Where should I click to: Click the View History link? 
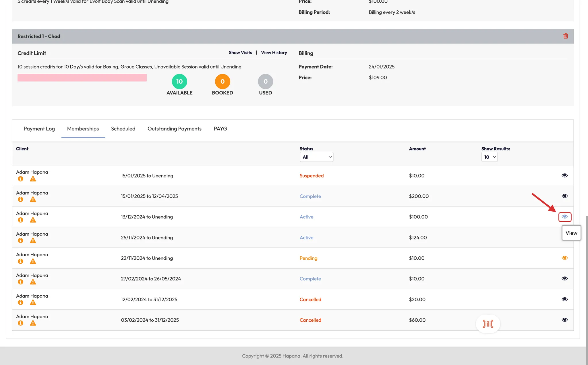pyautogui.click(x=274, y=53)
